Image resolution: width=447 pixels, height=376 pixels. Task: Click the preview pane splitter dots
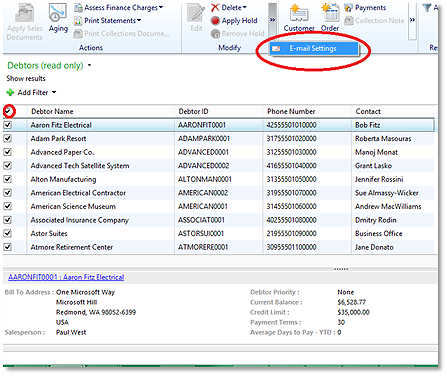coord(341,269)
